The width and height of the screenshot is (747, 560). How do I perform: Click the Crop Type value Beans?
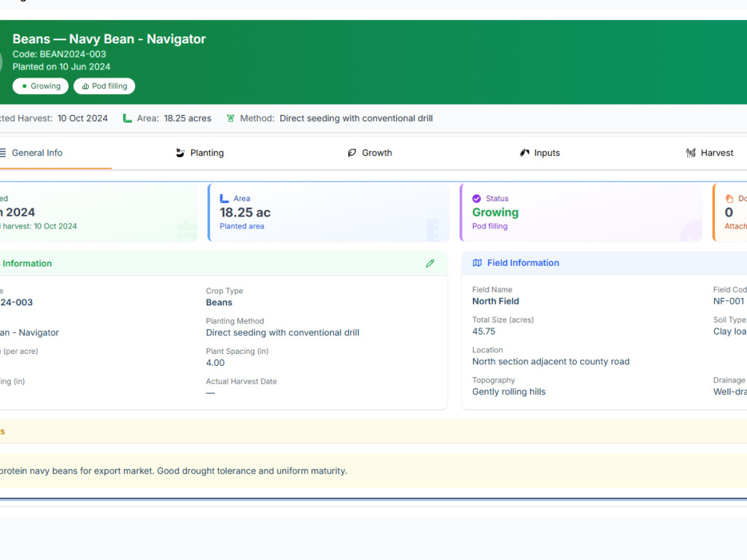point(219,302)
